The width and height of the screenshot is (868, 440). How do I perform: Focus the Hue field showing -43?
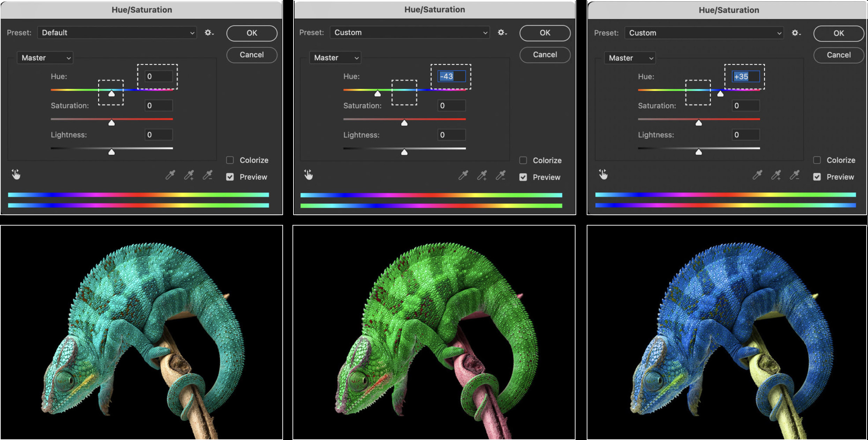pos(452,76)
